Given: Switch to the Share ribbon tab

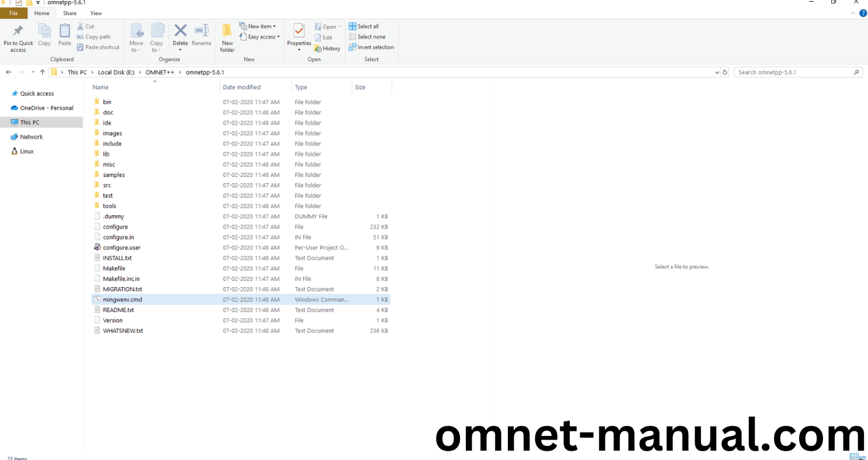Looking at the screenshot, I should tap(70, 13).
